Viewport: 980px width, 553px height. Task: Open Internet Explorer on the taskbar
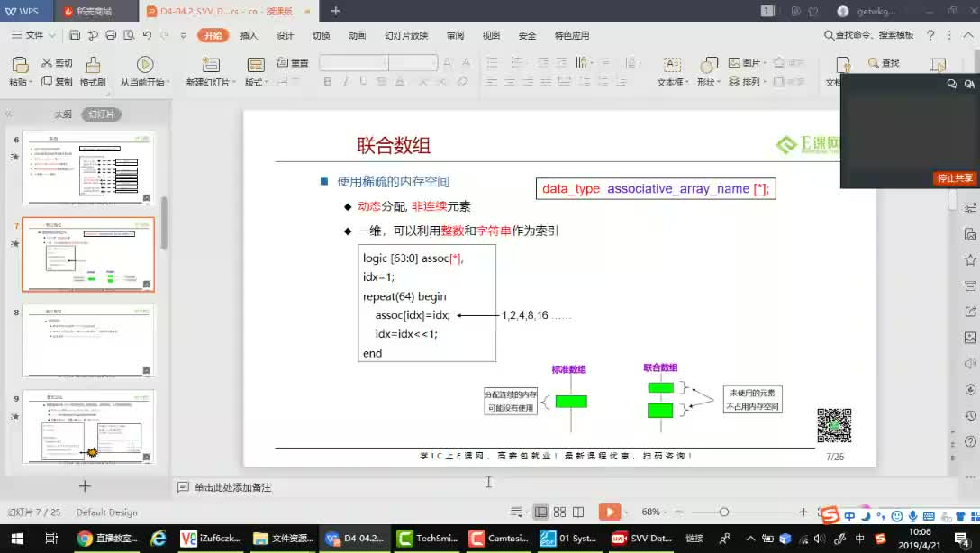[x=159, y=538]
